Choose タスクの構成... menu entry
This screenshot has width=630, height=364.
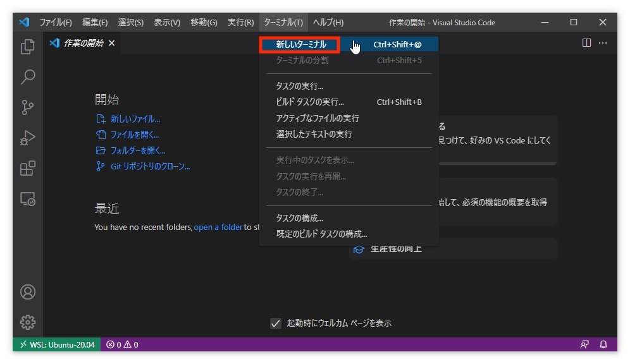click(x=349, y=218)
